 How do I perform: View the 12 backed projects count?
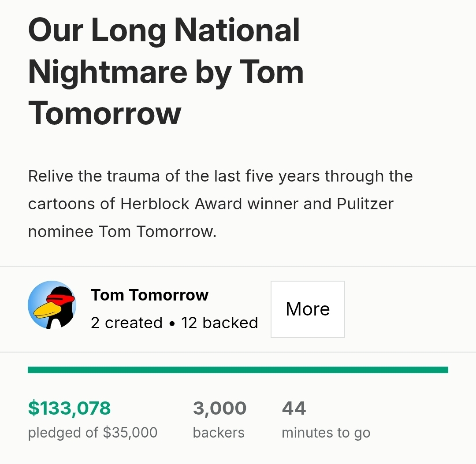click(219, 323)
